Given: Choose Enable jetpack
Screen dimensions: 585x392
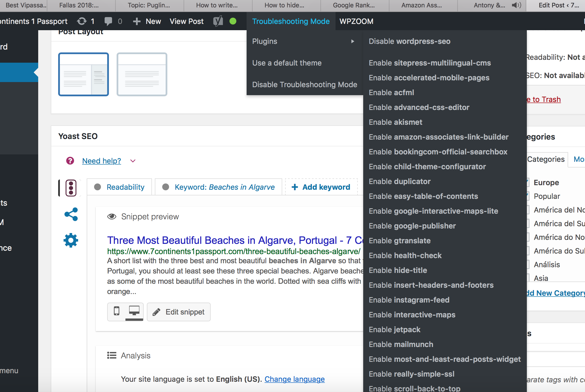Looking at the screenshot, I should click(x=395, y=330).
